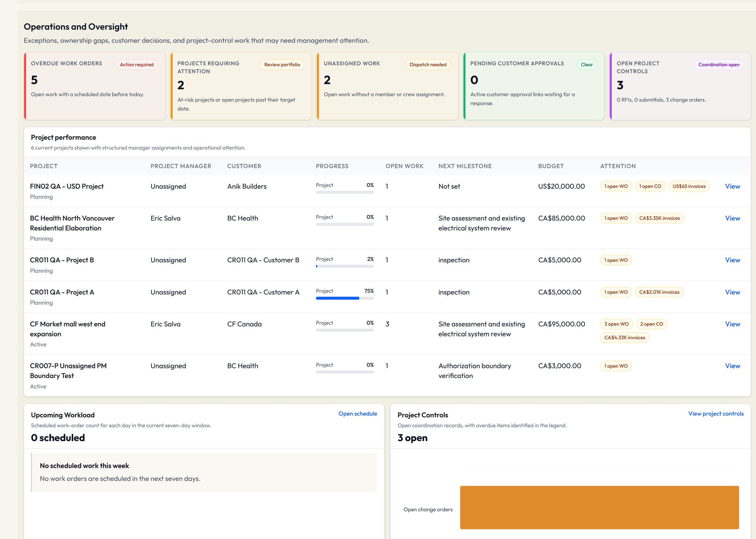Open the Overdue Work Orders card
This screenshot has width=756, height=539.
[94, 86]
